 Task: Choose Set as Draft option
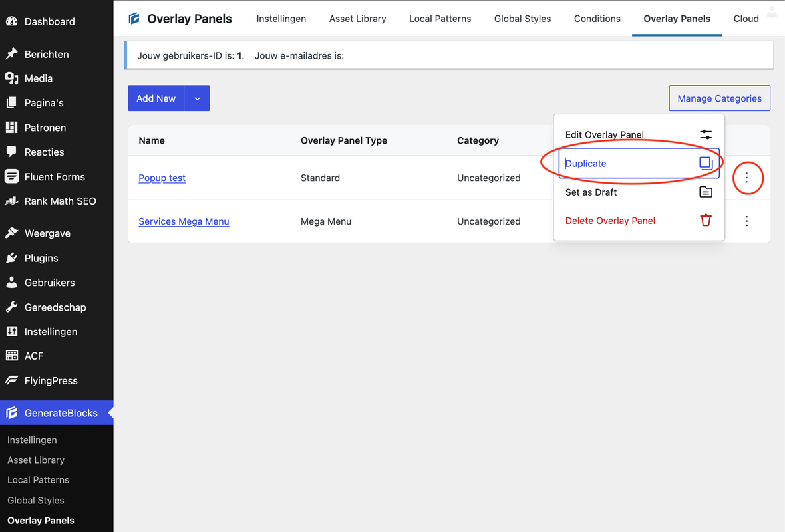pos(639,192)
